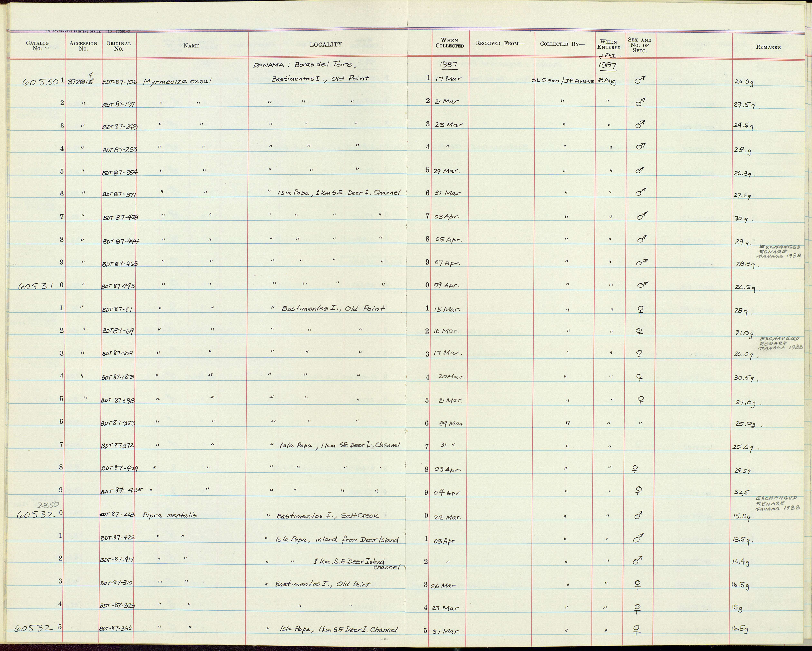This screenshot has width=812, height=651.
Task: Click original number BDT 87-493
Action: click(x=119, y=286)
